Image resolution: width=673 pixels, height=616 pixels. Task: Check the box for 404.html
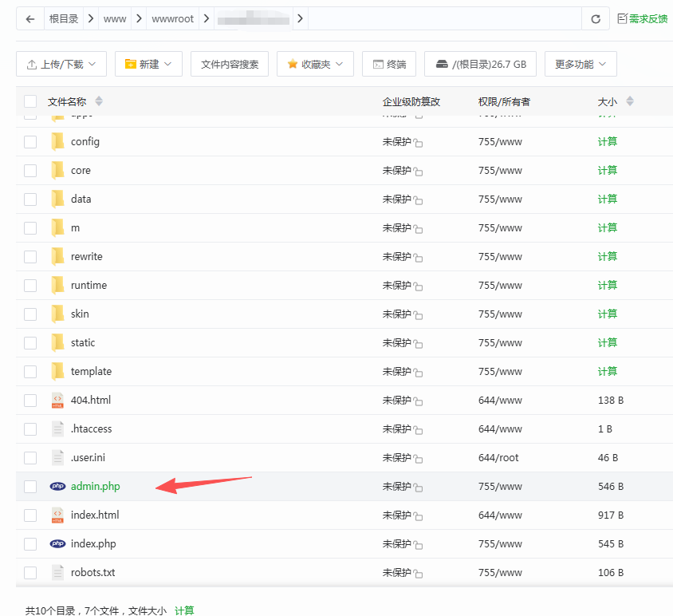coord(30,401)
